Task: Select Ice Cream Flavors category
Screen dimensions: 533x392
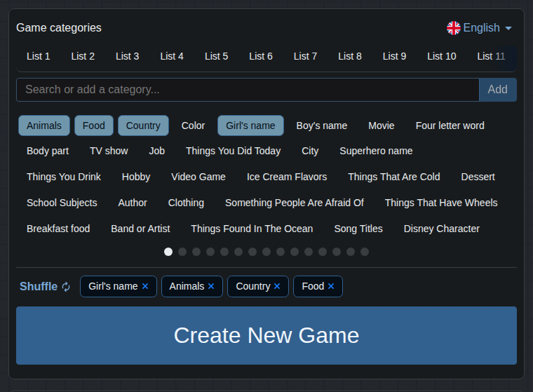Action: (x=287, y=177)
